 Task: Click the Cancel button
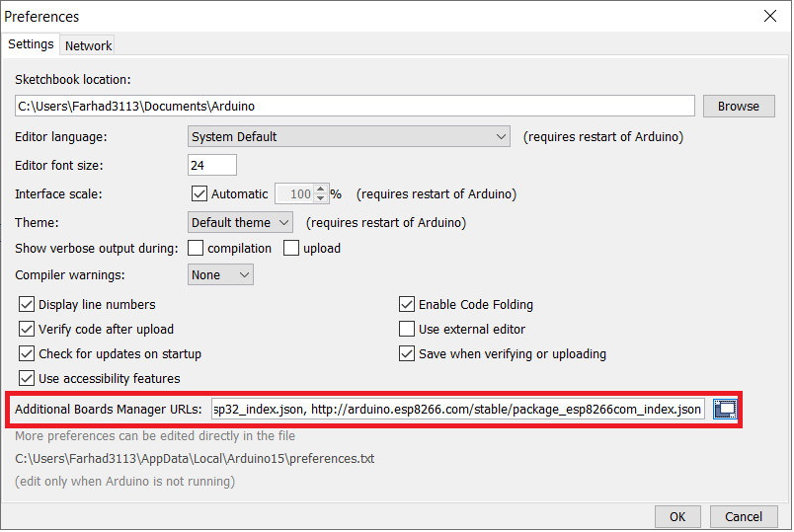pos(744,516)
